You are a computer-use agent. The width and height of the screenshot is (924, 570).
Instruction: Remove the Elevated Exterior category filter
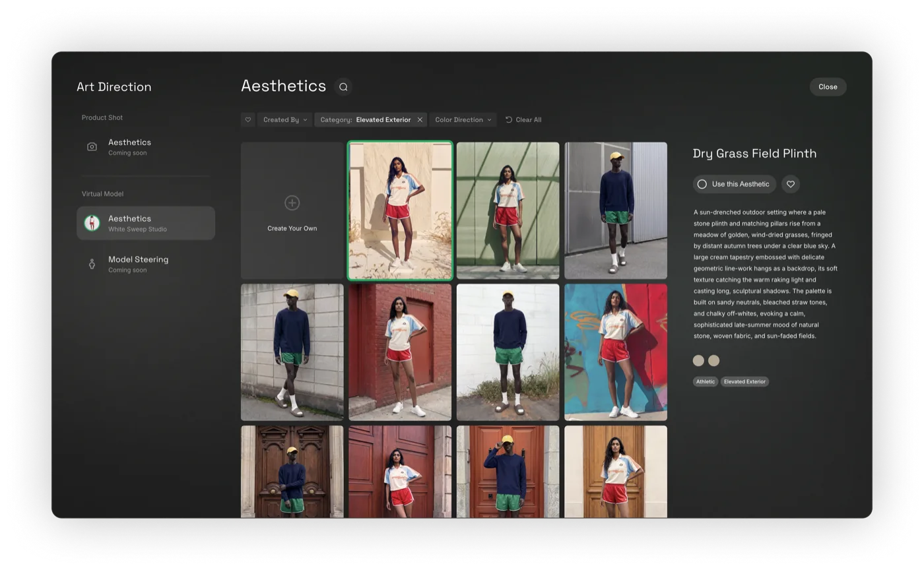click(420, 119)
